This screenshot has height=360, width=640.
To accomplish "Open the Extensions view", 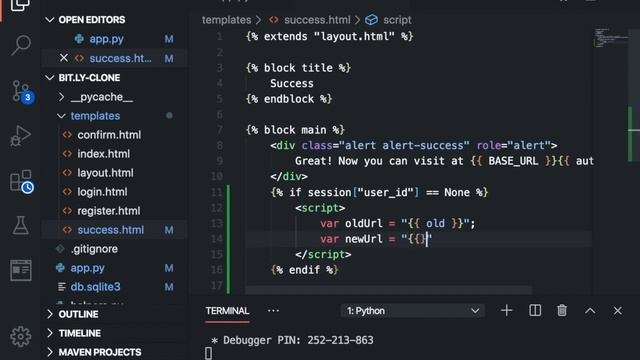I will [21, 181].
